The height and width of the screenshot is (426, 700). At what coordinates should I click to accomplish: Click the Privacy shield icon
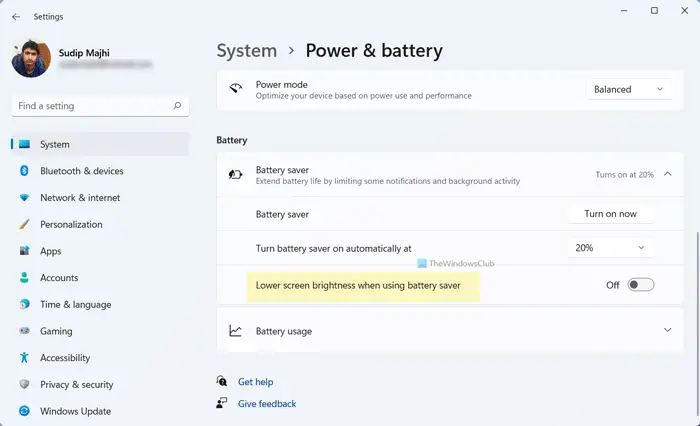pos(25,384)
